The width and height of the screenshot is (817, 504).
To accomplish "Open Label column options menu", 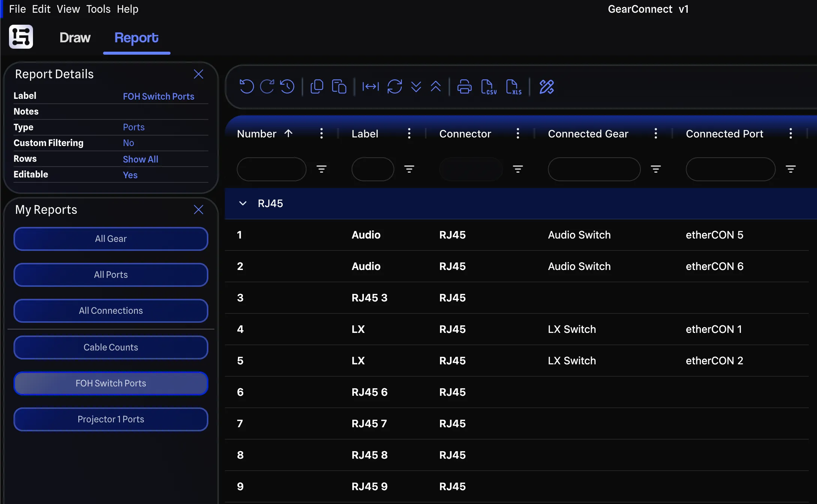I will [x=409, y=133].
